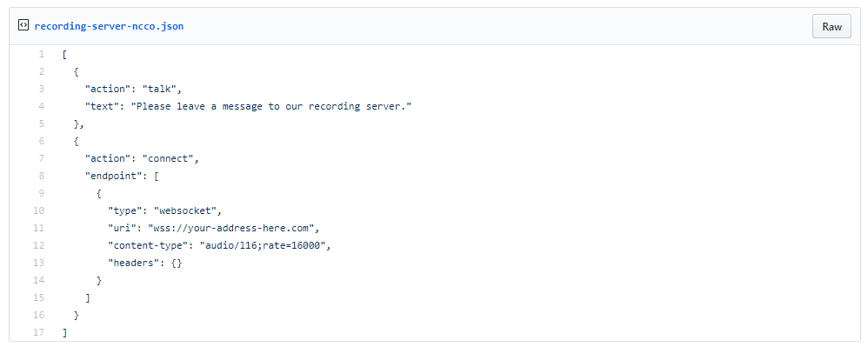The height and width of the screenshot is (347, 868).
Task: Click the "Please leave a message" text string
Action: click(271, 106)
